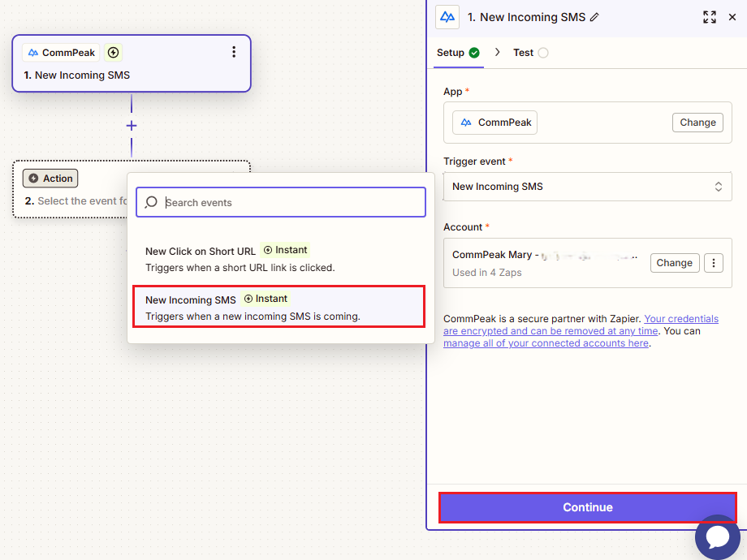Viewport: 747px width, 560px height.
Task: Click the CommPeak logo in panel header
Action: [x=447, y=17]
